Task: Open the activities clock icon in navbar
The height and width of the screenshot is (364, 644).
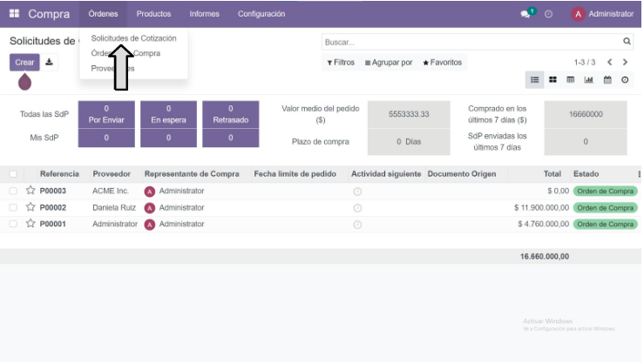Action: 548,14
